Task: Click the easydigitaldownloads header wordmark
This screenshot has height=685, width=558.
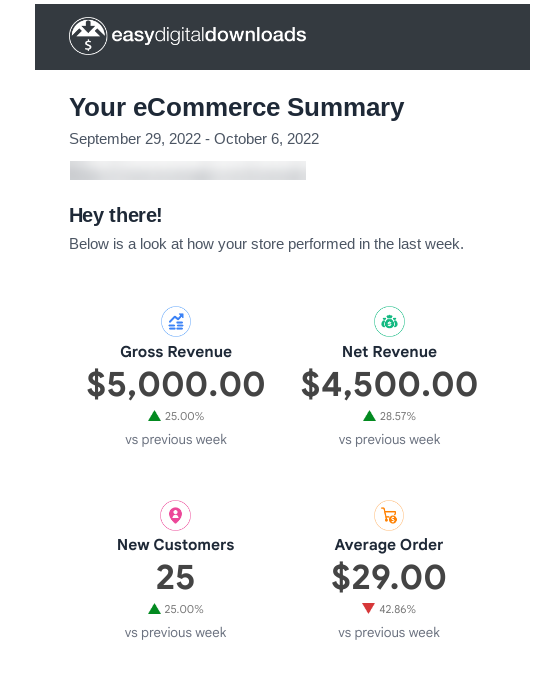Action: (209, 35)
